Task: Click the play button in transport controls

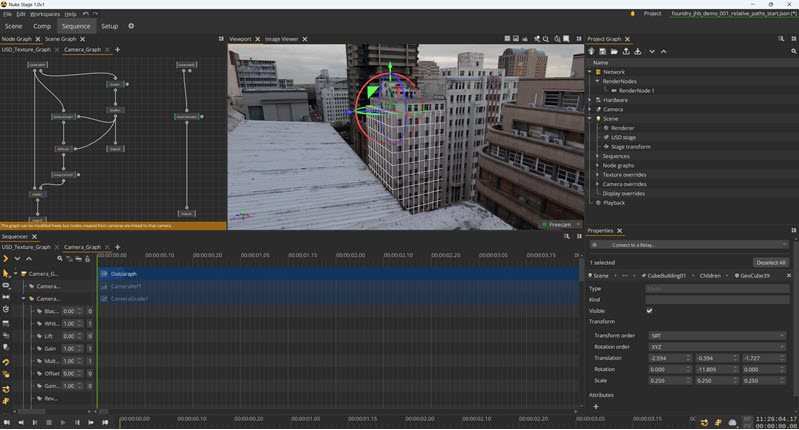Action: (x=62, y=422)
